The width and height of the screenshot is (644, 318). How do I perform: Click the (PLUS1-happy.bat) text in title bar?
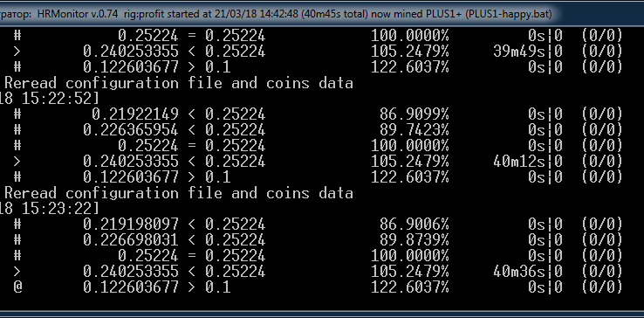pos(509,14)
